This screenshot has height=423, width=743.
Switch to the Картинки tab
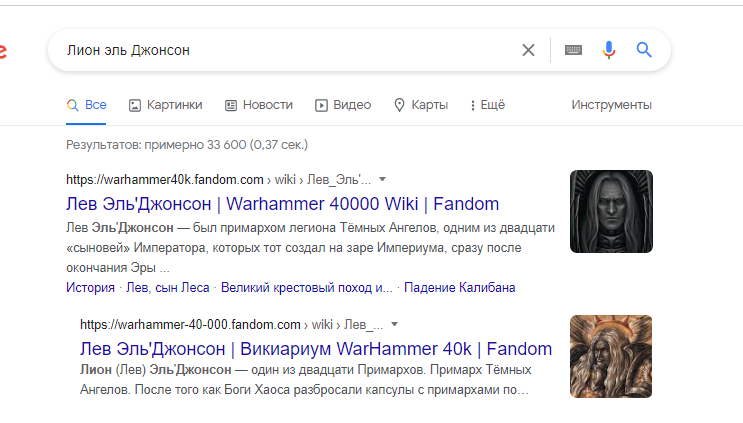coord(165,105)
